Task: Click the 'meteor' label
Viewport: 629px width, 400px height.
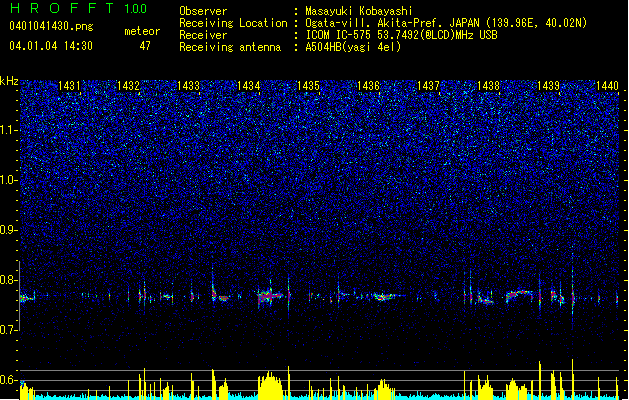Action: point(142,31)
